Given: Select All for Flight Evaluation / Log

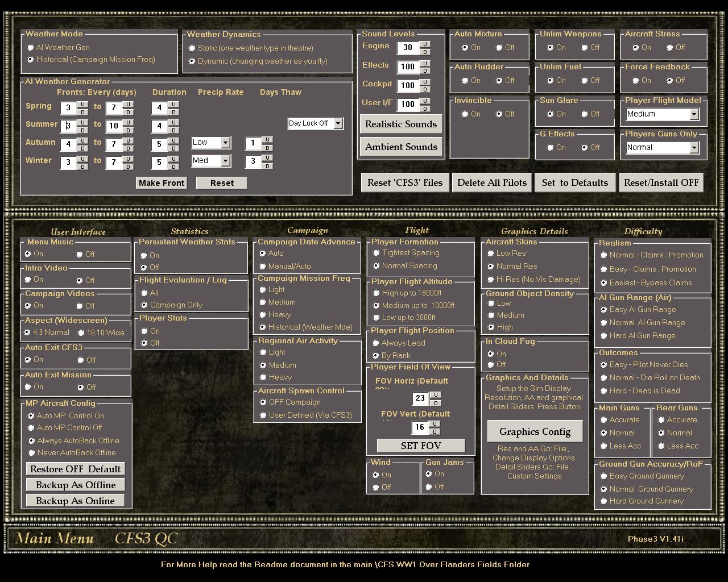Looking at the screenshot, I should [x=144, y=293].
